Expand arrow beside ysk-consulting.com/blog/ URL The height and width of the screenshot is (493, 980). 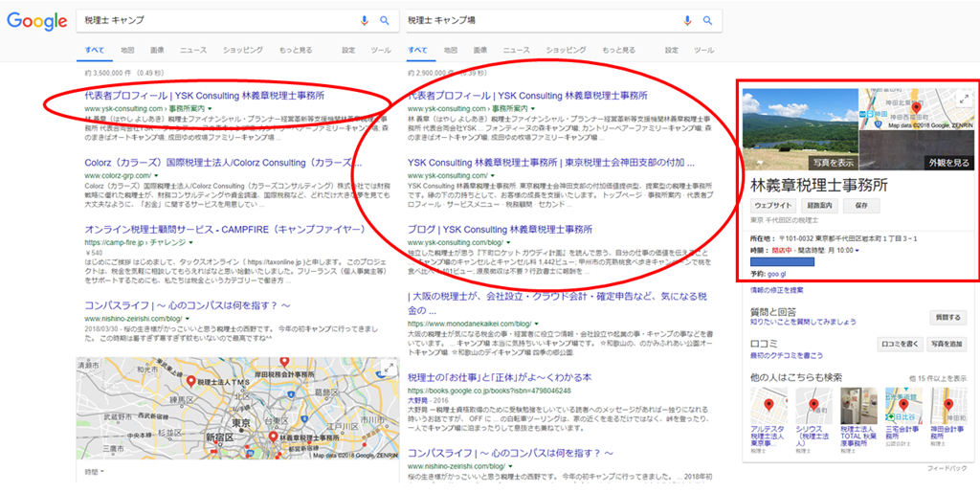pos(509,242)
